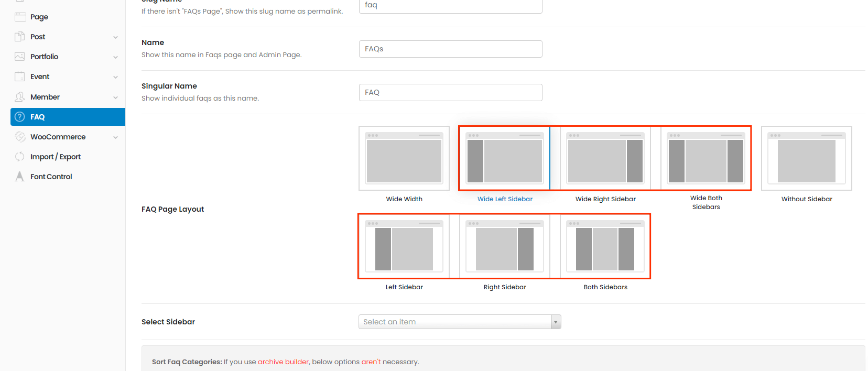Select the Wide Width layout option
The image size is (868, 371).
coord(404,158)
